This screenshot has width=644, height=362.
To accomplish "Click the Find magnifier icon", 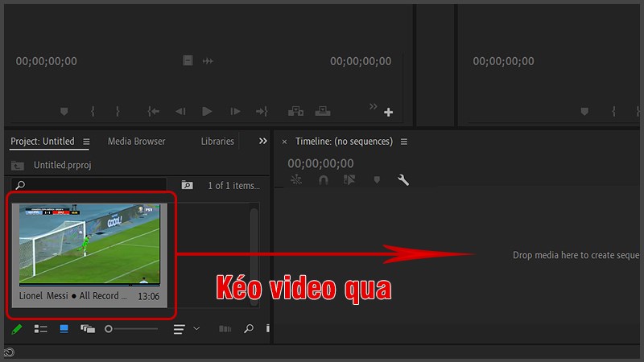I will pyautogui.click(x=249, y=329).
